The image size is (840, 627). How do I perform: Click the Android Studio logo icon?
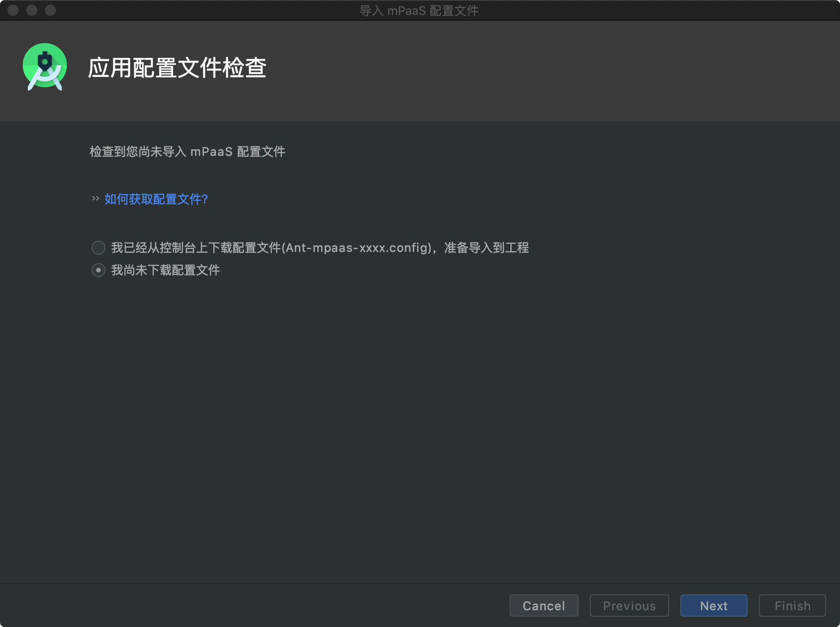pos(45,67)
